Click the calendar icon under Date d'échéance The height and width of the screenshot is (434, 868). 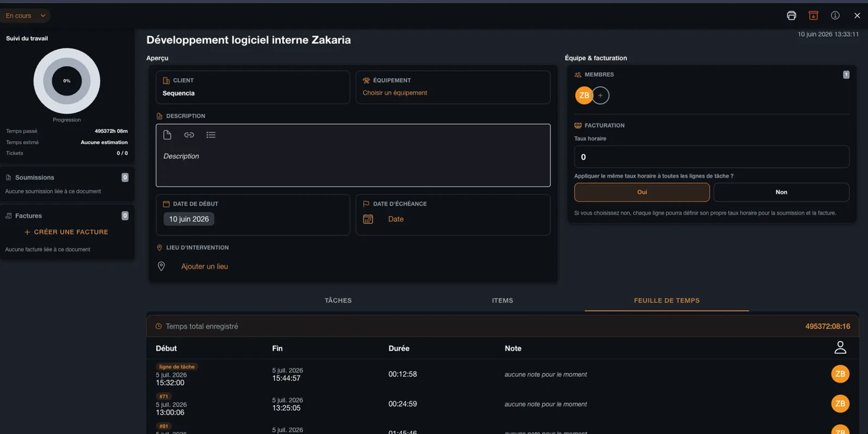368,219
